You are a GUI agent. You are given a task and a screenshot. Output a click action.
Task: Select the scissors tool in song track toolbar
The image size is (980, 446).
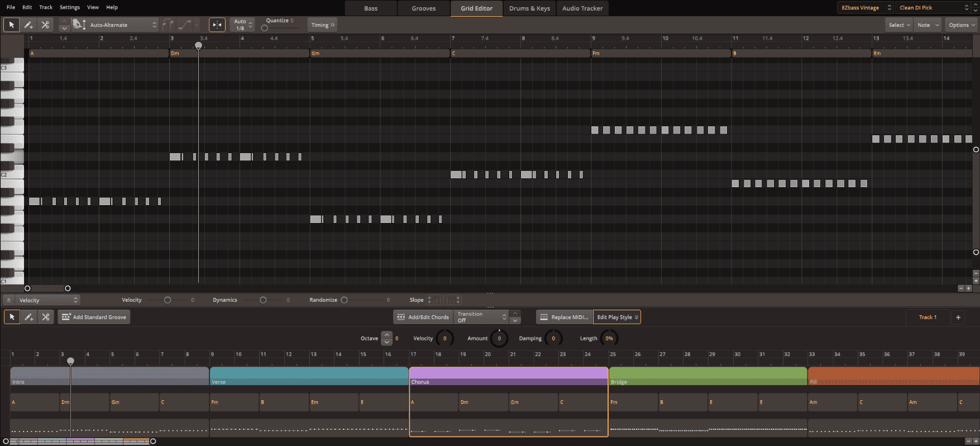46,317
